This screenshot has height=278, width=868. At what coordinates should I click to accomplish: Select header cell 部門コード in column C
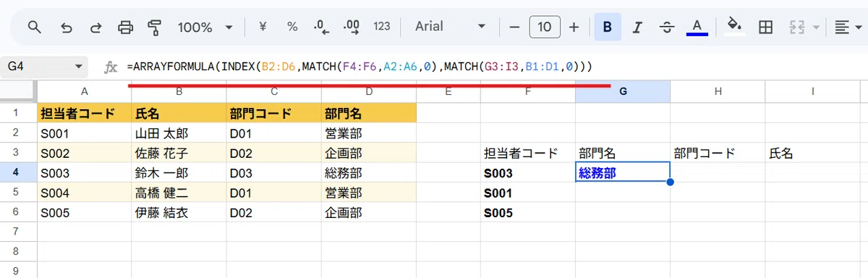pyautogui.click(x=273, y=113)
